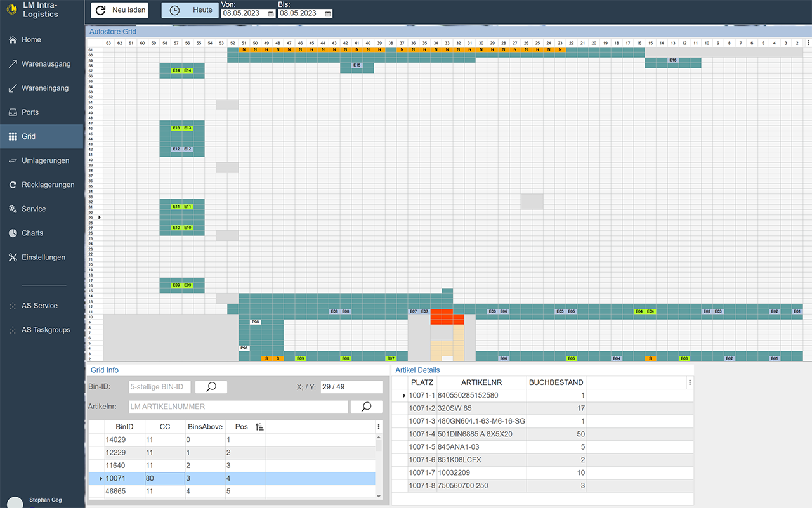This screenshot has height=508, width=812.
Task: Click the Heute button
Action: 190,10
